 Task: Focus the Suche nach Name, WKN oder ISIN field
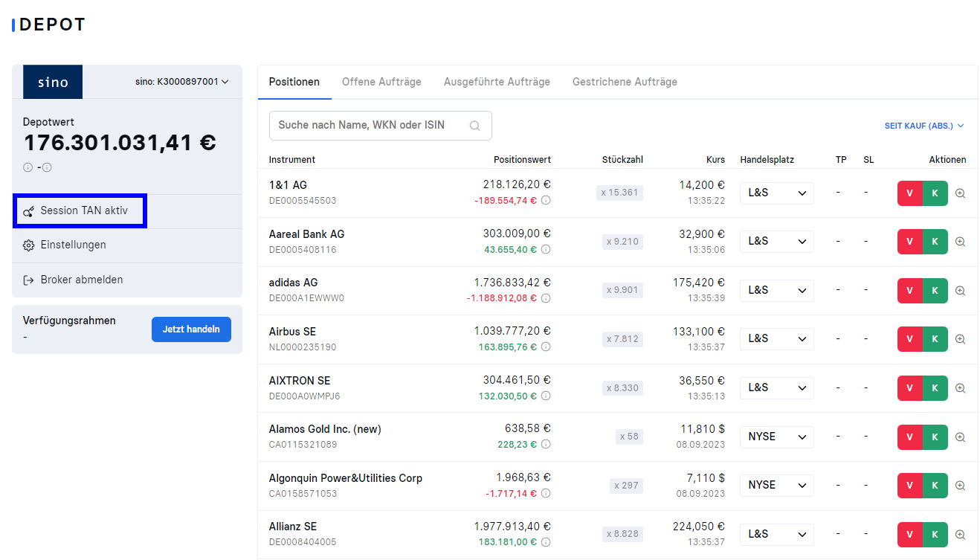point(381,126)
